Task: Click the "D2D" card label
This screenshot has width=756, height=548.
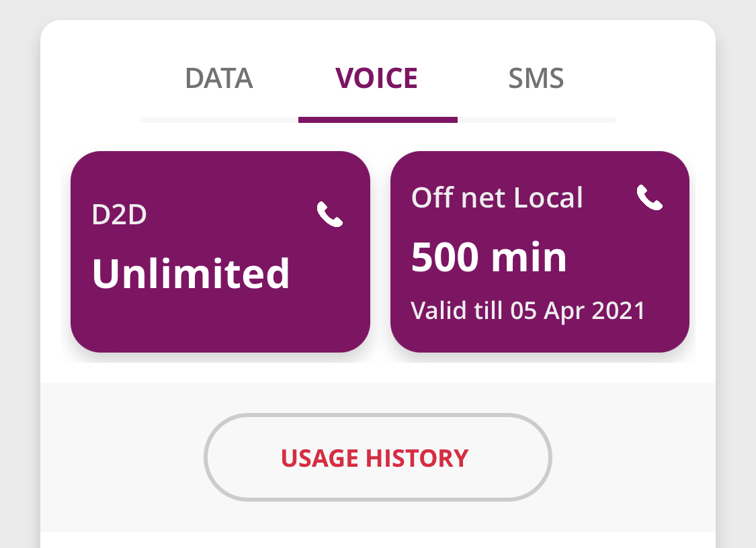Action: click(x=119, y=214)
